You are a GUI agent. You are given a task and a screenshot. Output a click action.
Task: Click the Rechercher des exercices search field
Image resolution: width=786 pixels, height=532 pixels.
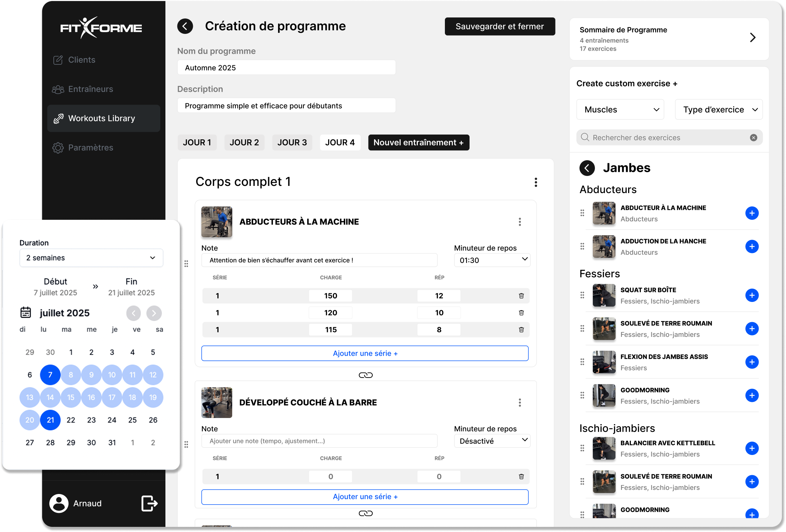(x=669, y=138)
